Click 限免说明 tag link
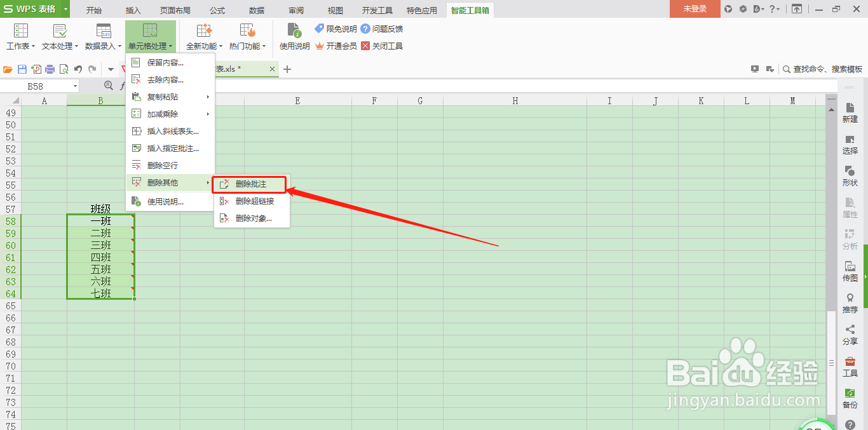Image resolution: width=868 pixels, height=430 pixels. pos(336,29)
